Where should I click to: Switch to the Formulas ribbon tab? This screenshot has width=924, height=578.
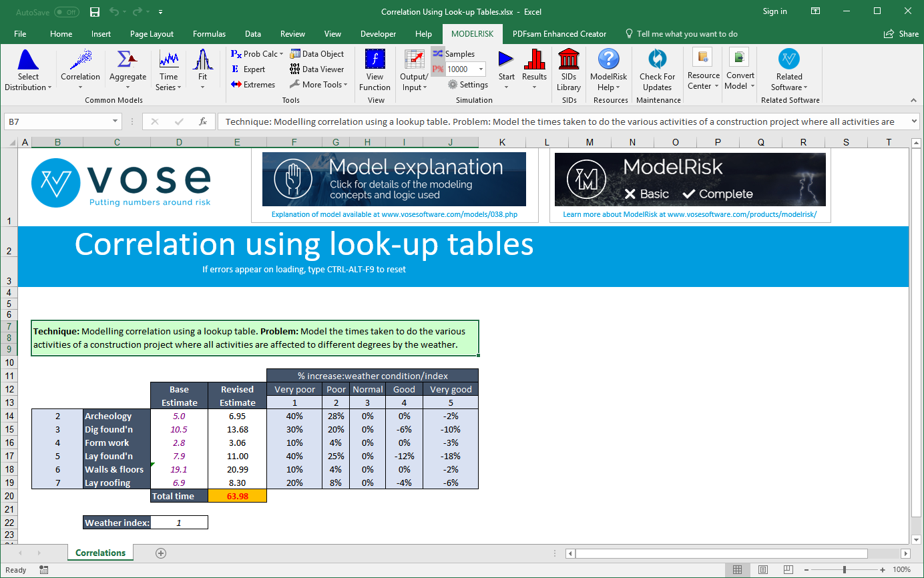coord(209,33)
